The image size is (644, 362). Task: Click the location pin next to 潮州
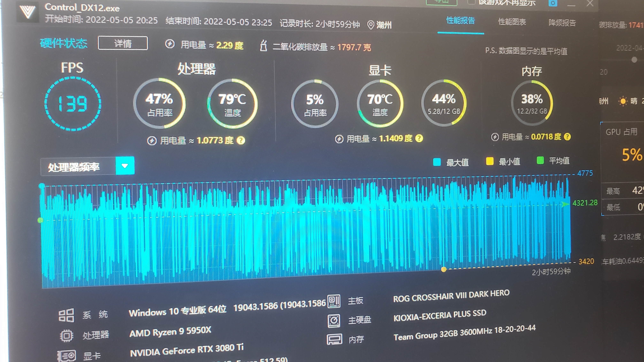click(x=371, y=25)
